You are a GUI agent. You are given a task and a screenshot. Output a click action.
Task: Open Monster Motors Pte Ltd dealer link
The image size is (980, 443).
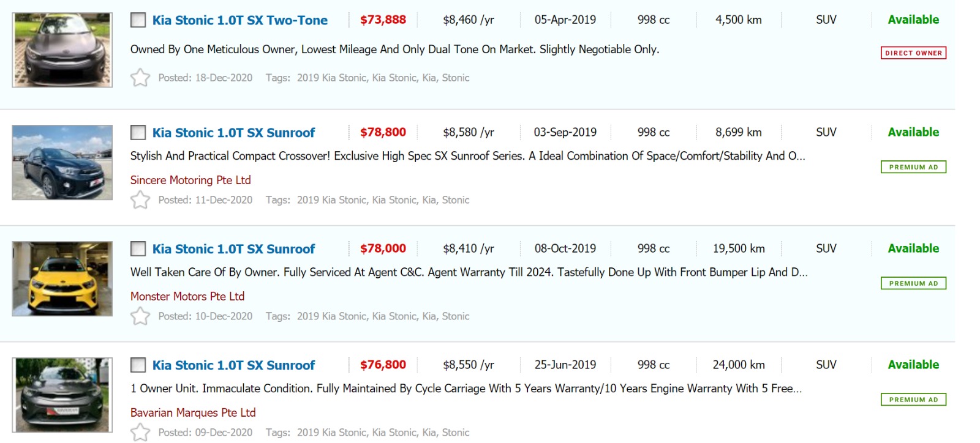tap(187, 296)
